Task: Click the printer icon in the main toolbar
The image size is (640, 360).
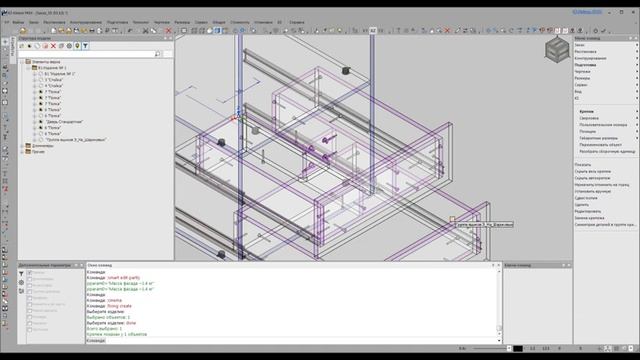Action: coord(92,31)
